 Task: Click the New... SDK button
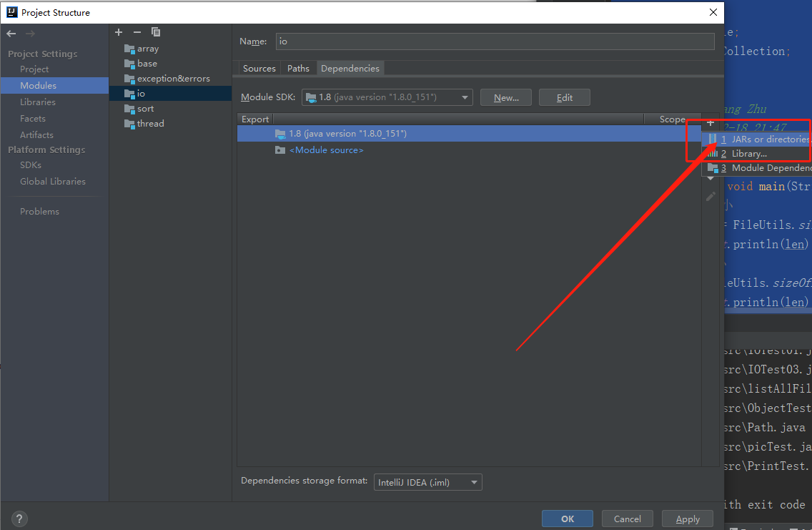click(x=506, y=97)
